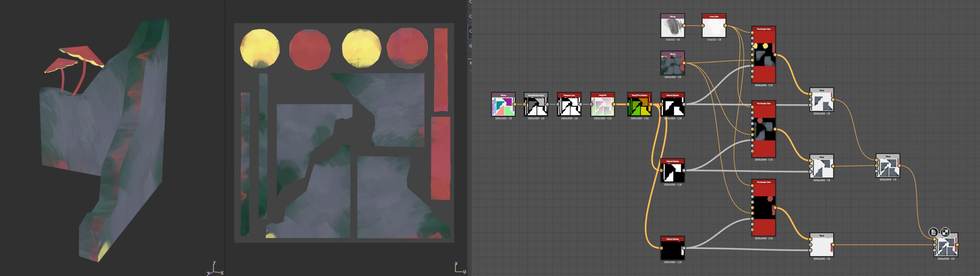
Task: Click '2048x2048 - C16' label under top Tile Sampler
Action: [764, 85]
